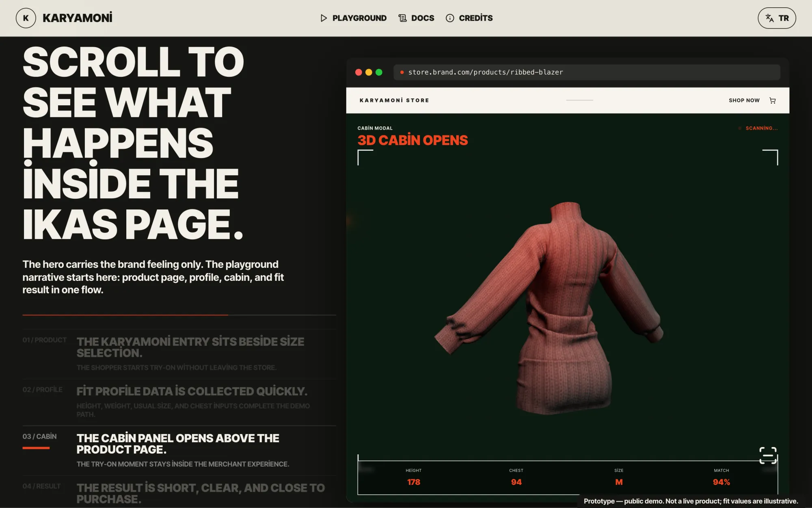Image resolution: width=812 pixels, height=508 pixels.
Task: Select step 01 / PRODUCT row
Action: [x=179, y=354]
